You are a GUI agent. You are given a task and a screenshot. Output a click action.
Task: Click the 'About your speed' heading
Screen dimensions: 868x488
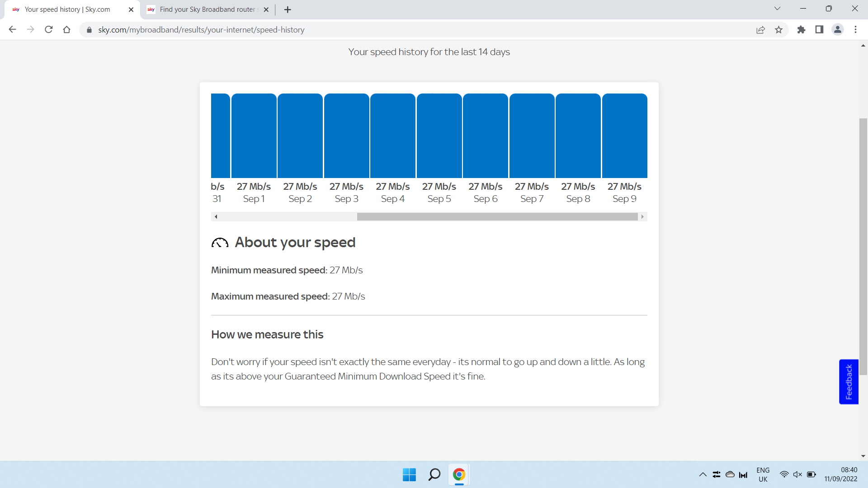click(x=295, y=243)
